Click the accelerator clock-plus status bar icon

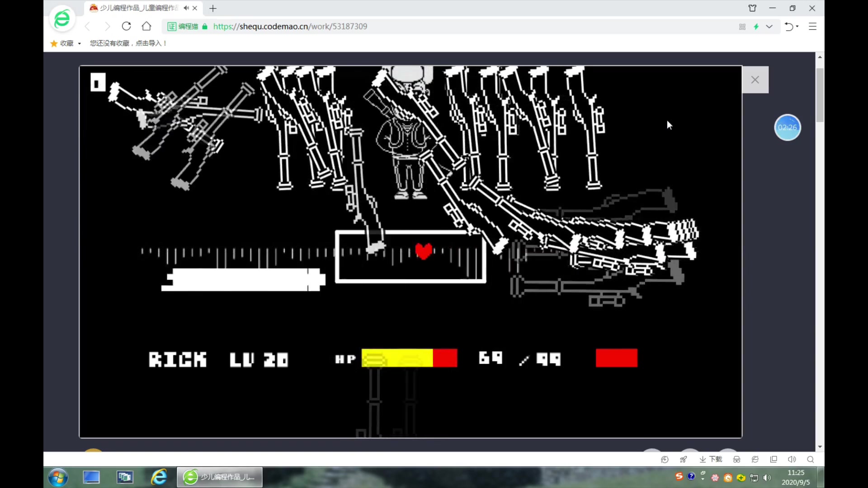[x=665, y=460]
